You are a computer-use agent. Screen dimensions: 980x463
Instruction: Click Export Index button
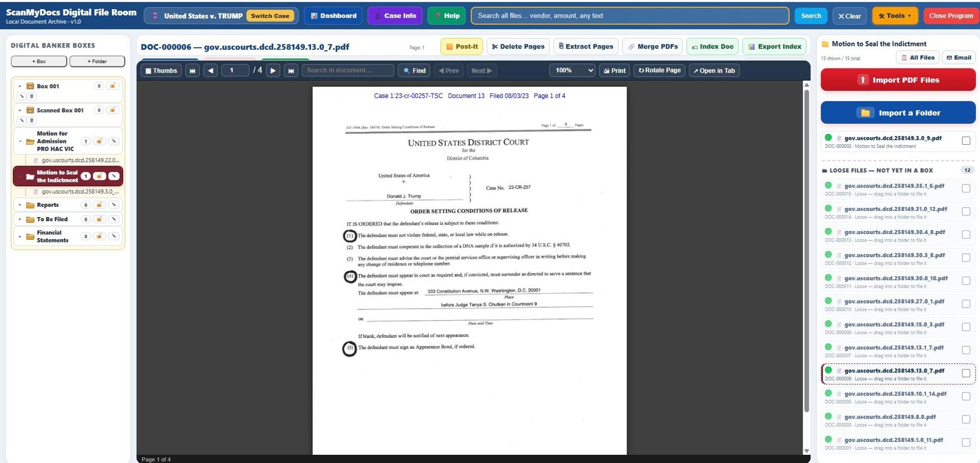[774, 46]
